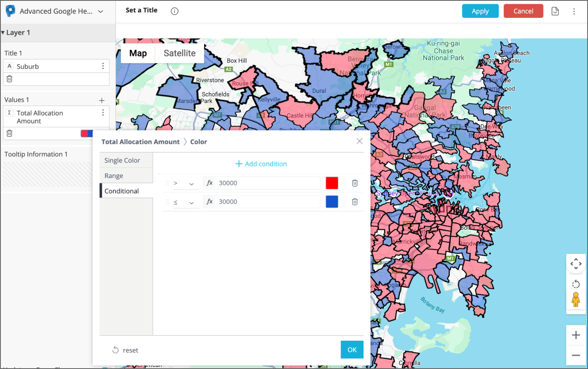Open the document icon next to Cancel
Image resolution: width=588 pixels, height=369 pixels.
point(555,11)
